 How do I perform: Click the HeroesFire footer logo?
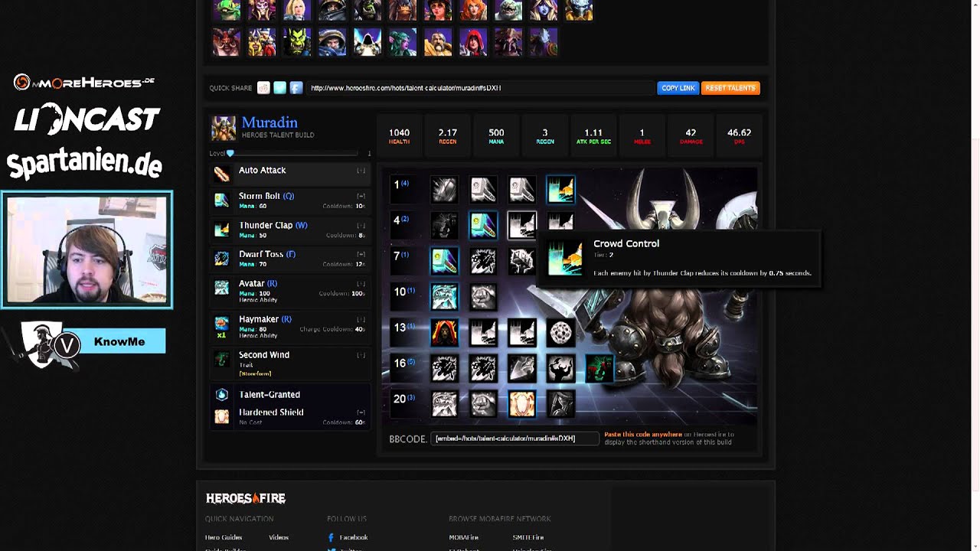[x=246, y=498]
